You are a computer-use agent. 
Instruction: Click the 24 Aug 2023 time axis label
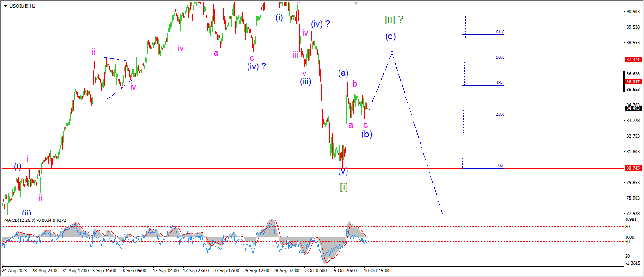point(14,271)
